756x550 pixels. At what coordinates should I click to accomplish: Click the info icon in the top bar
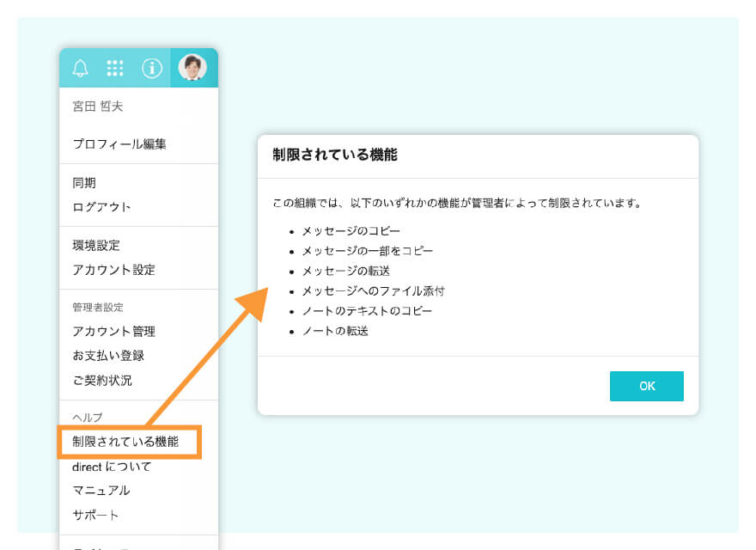coord(152,69)
